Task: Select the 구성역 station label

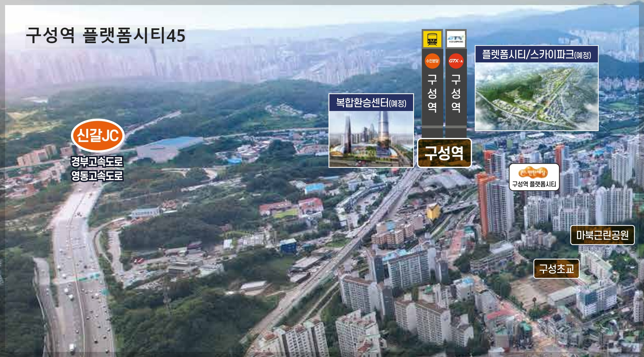Action: pos(444,153)
